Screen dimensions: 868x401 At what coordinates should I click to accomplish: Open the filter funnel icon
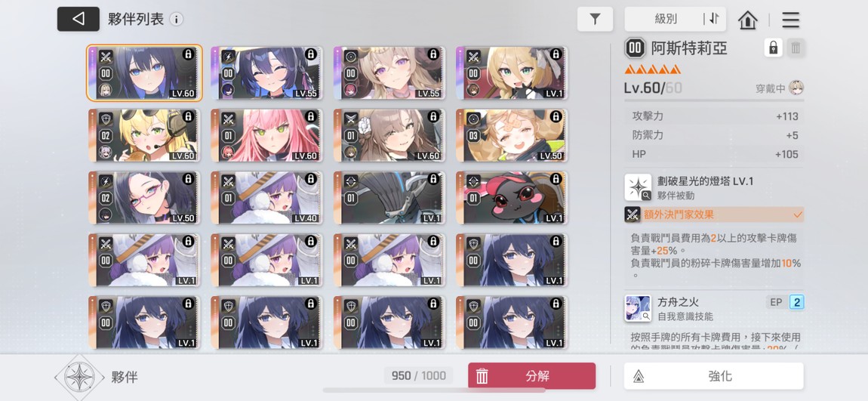pos(595,20)
